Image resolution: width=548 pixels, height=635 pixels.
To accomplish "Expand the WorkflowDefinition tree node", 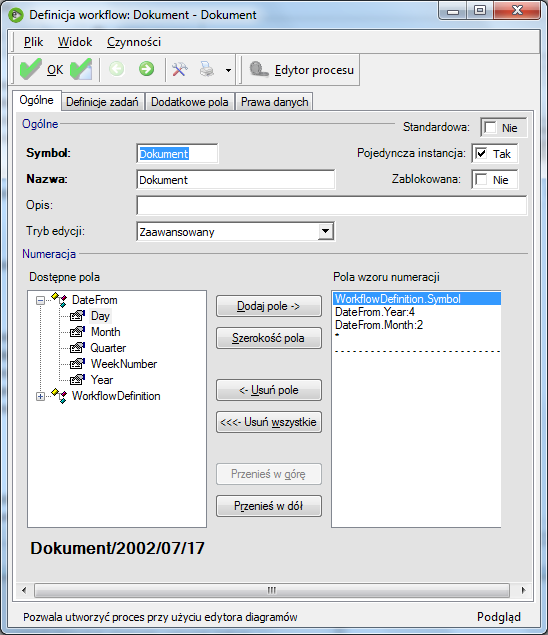I will point(40,396).
